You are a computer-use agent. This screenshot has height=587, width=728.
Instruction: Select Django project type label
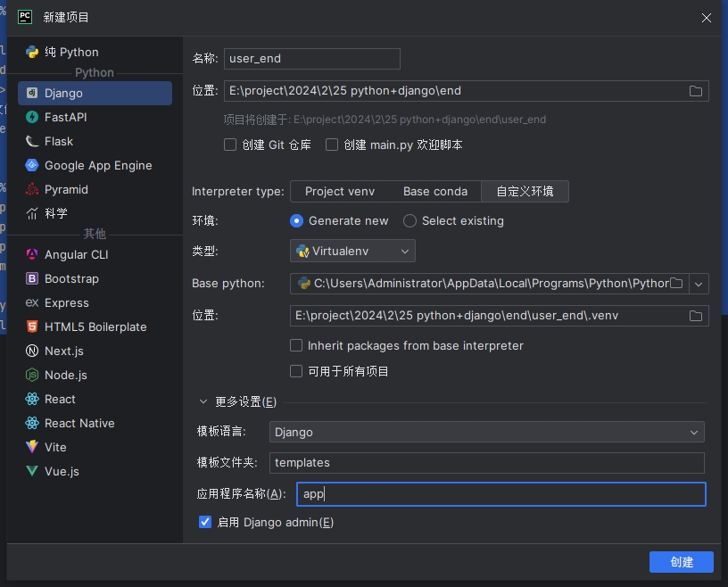pyautogui.click(x=63, y=93)
